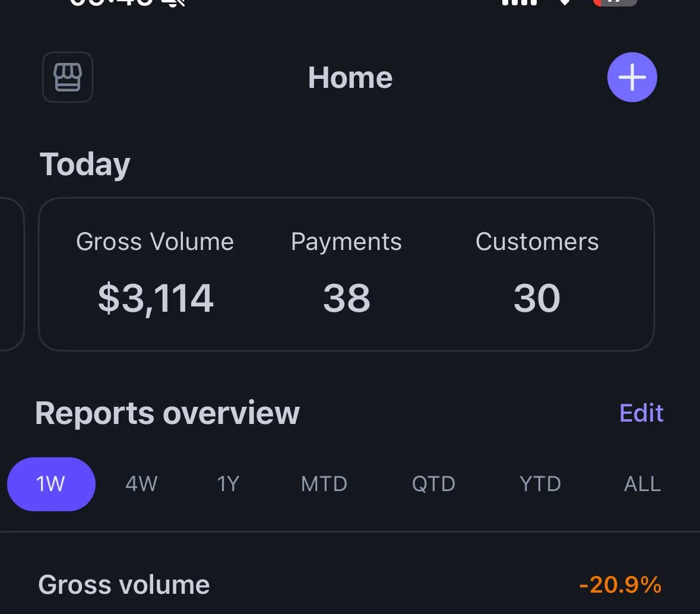Expand the Gross volume report row
700x614 pixels.
(x=124, y=585)
